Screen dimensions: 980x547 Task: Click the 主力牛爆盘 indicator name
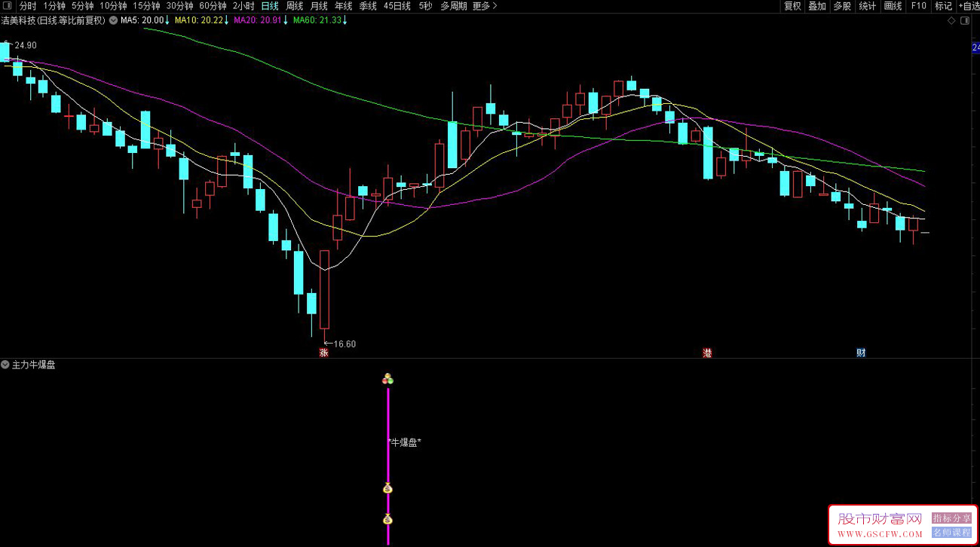[33, 365]
